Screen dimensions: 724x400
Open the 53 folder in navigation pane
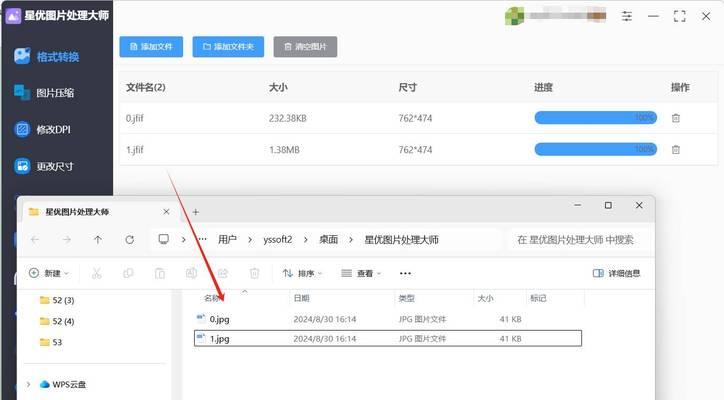pos(51,342)
